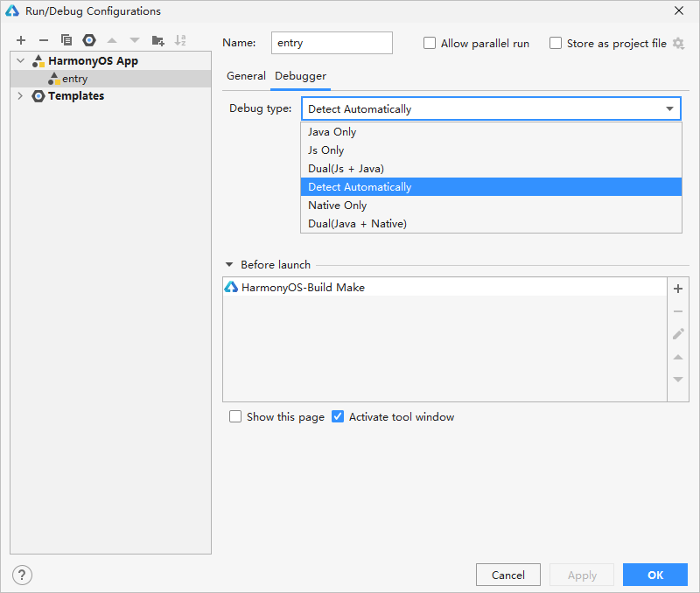Viewport: 700px width, 593px height.
Task: Collapse the Before launch section
Action: [230, 265]
